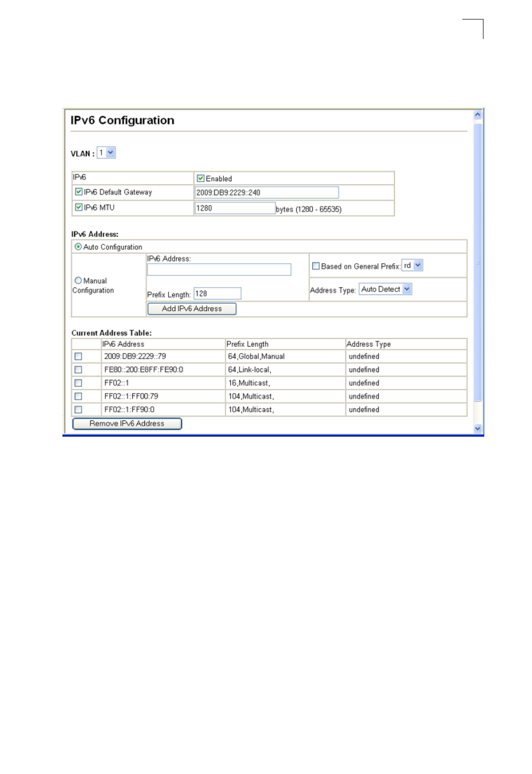Open the VLAN dropdown

[x=106, y=153]
